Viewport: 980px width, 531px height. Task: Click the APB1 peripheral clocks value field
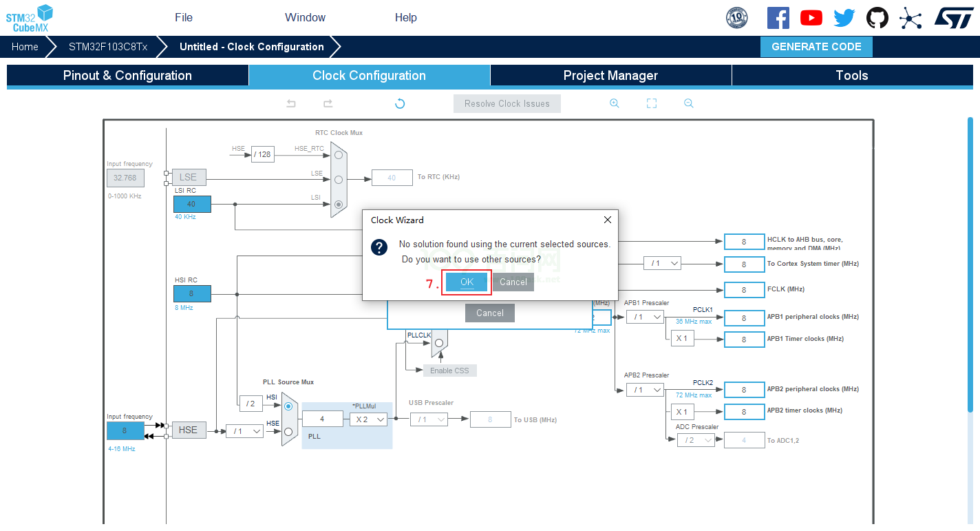point(744,317)
